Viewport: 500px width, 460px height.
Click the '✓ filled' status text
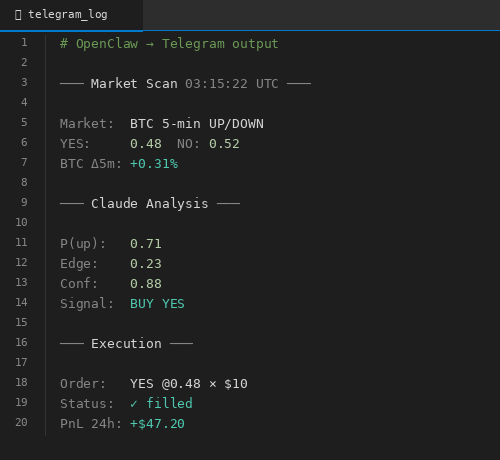point(161,403)
